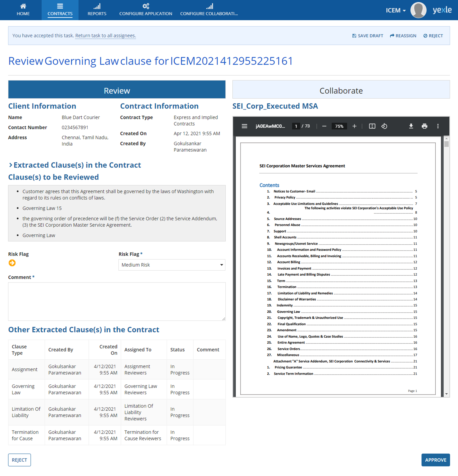Click 'Blue Dart Courier' client name
The image size is (458, 476).
[81, 117]
